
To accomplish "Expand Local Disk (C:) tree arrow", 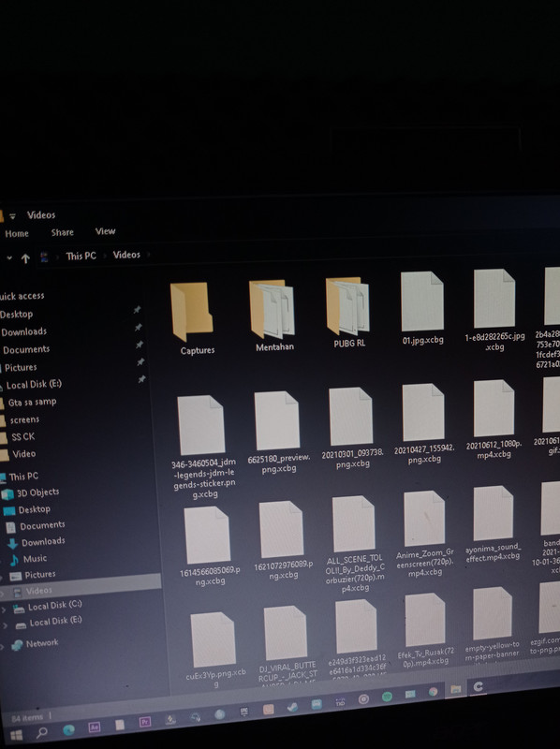I will coord(4,610).
